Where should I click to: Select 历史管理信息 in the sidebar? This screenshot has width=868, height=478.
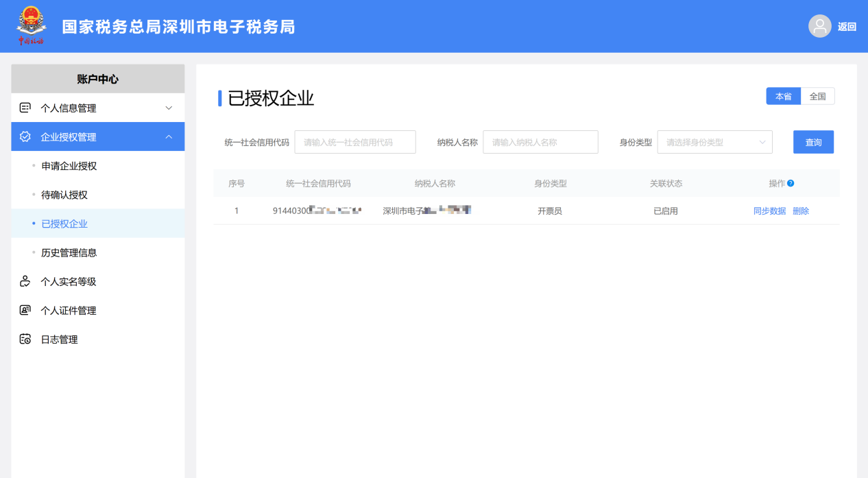click(x=69, y=252)
